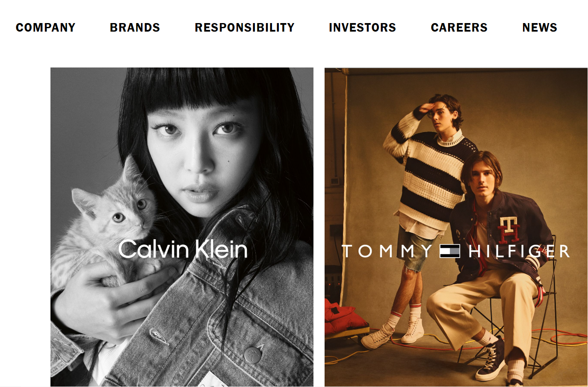Open the Tommy Hilfiger brand tile
Screen dimensions: 588x387
(456, 227)
